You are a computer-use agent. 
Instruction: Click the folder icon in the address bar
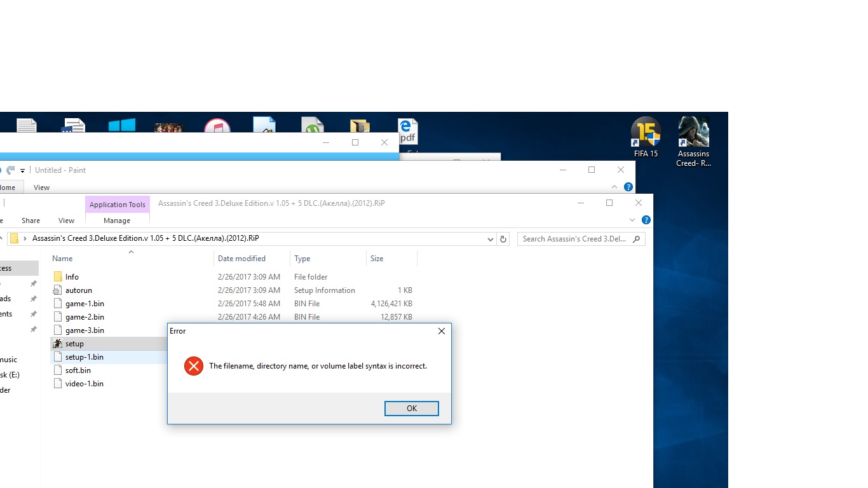(14, 239)
